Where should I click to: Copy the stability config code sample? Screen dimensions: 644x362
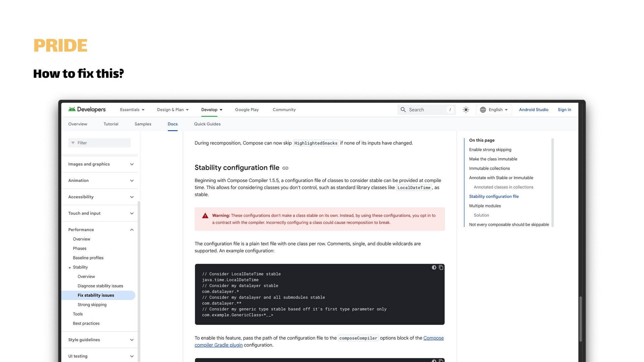(x=441, y=267)
